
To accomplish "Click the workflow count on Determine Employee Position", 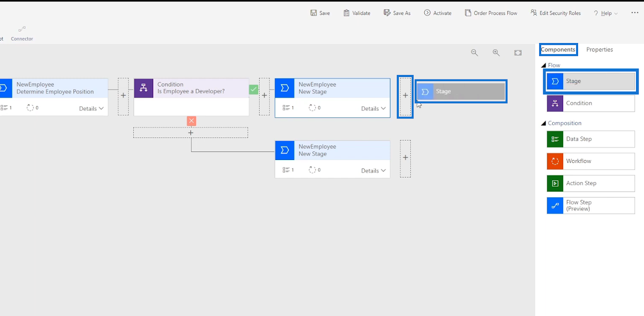I will click(x=32, y=107).
